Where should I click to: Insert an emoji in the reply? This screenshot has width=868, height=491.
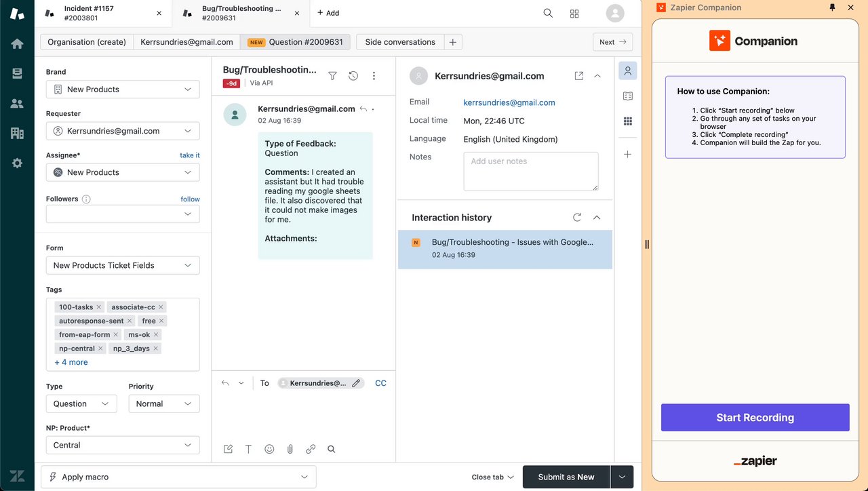coord(269,449)
